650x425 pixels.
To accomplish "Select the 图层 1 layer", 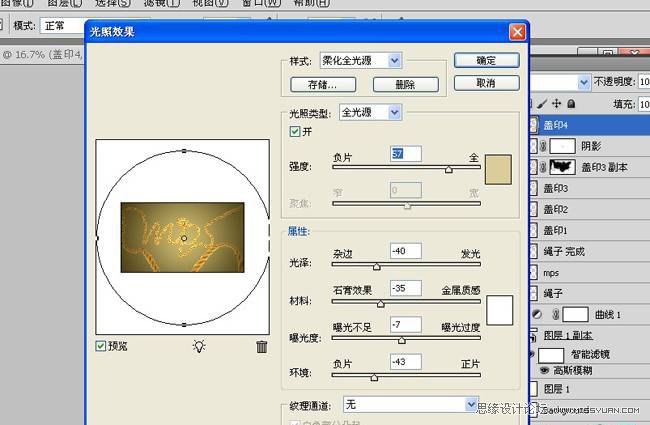I will coord(589,389).
